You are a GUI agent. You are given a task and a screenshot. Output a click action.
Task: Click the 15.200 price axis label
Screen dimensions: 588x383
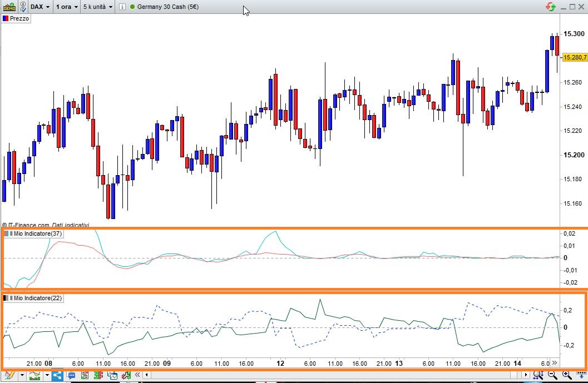click(x=574, y=155)
